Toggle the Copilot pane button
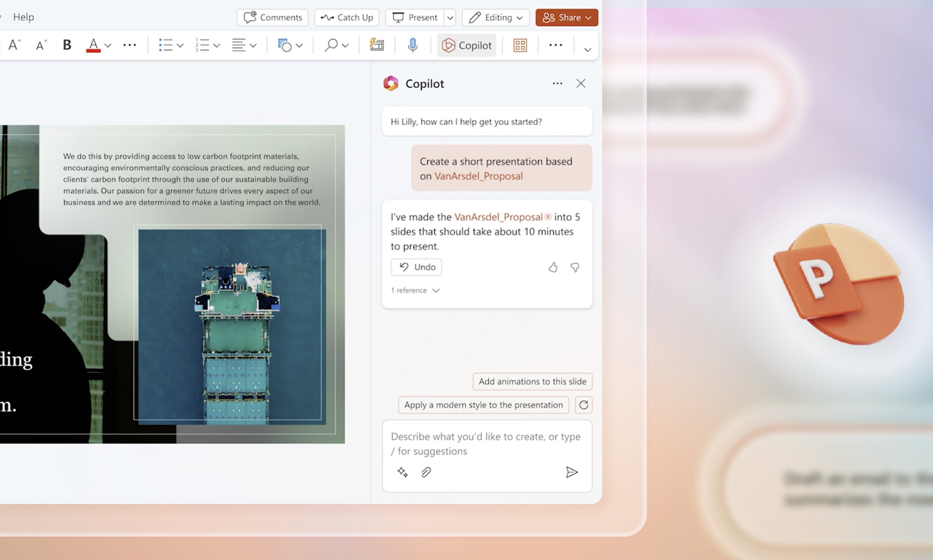 (x=466, y=45)
